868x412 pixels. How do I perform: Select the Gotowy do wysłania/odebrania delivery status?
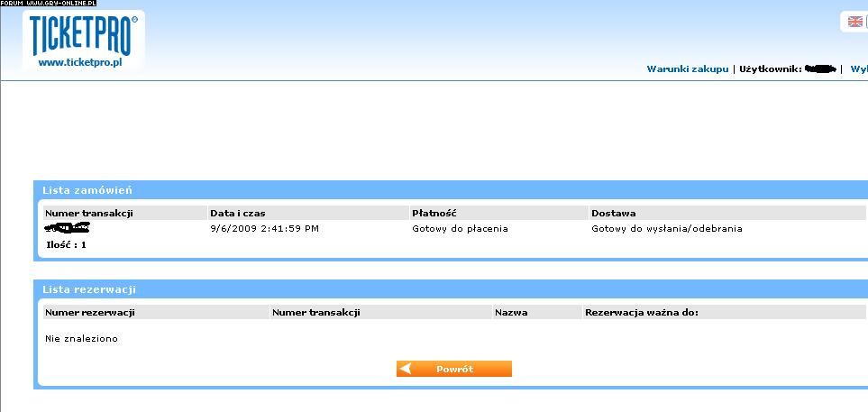[x=666, y=229]
